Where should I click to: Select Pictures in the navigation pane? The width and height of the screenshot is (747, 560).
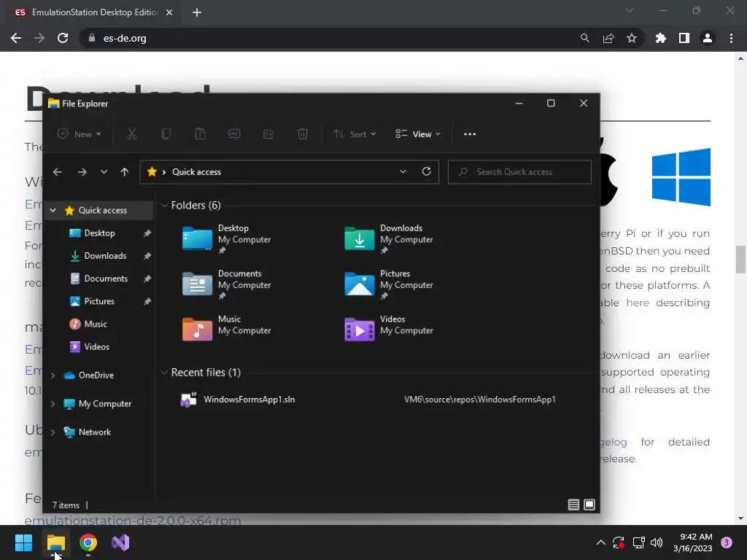(x=99, y=301)
